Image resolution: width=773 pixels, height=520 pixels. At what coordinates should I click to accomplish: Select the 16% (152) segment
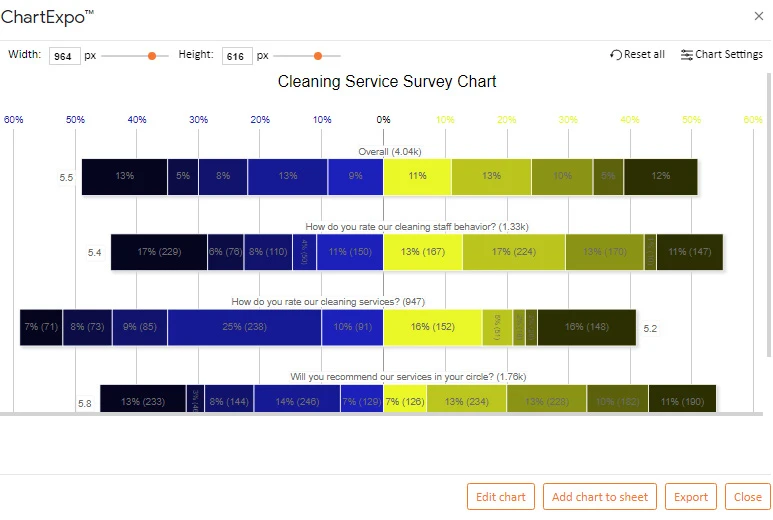tap(432, 327)
